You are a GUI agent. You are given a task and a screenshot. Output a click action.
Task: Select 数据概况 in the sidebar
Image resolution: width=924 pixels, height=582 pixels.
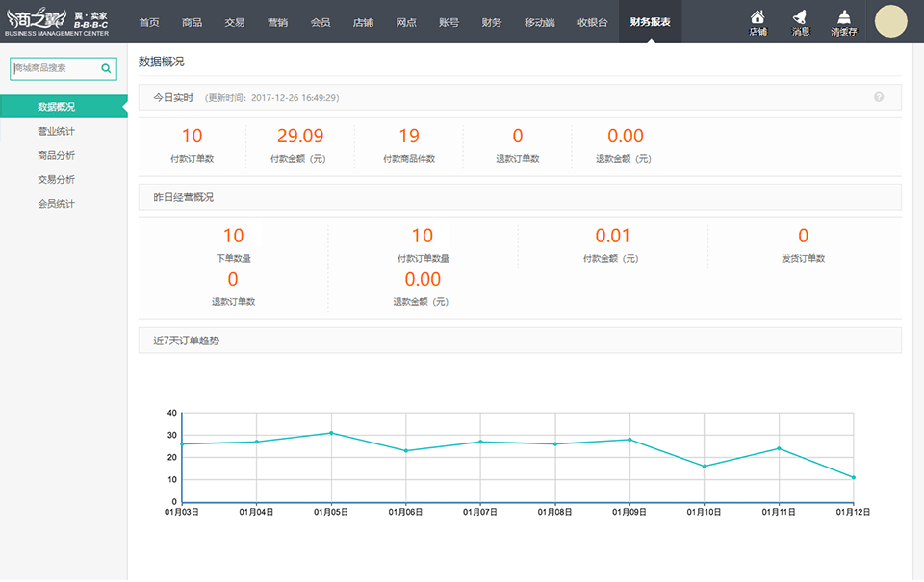point(57,107)
